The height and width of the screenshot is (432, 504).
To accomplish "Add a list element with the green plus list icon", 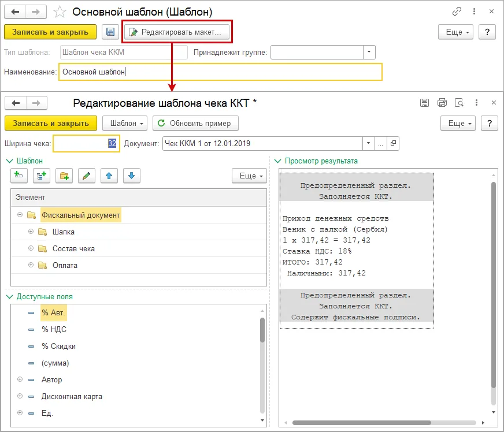I will pos(42,176).
